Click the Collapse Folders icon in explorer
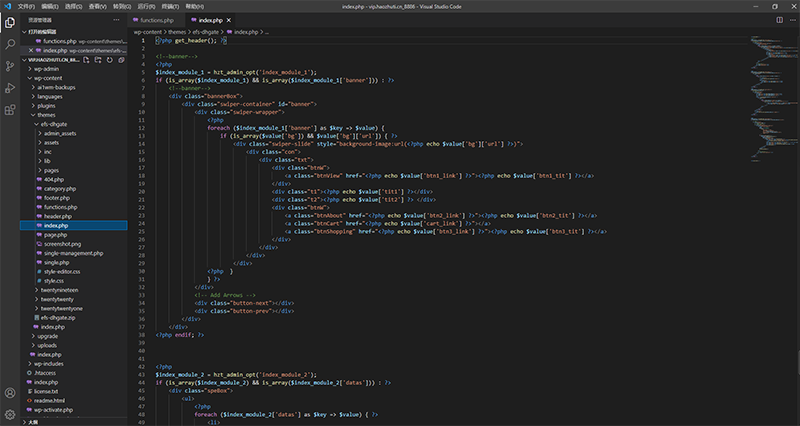 coord(121,60)
